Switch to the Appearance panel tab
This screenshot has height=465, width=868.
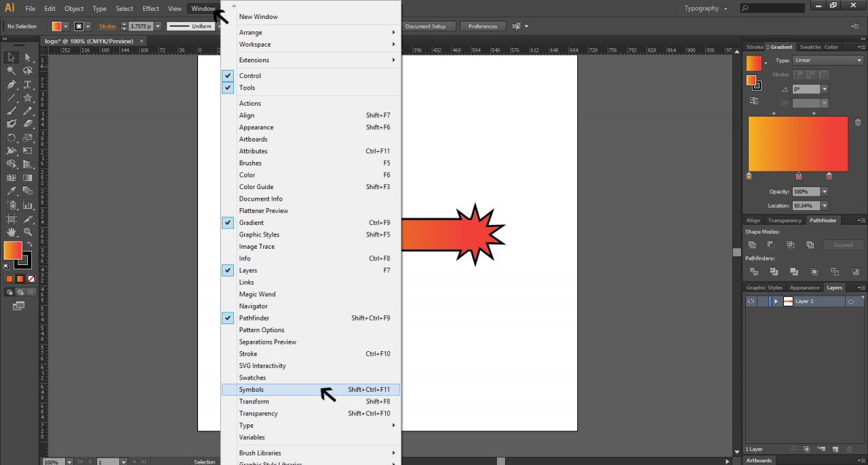pos(804,287)
